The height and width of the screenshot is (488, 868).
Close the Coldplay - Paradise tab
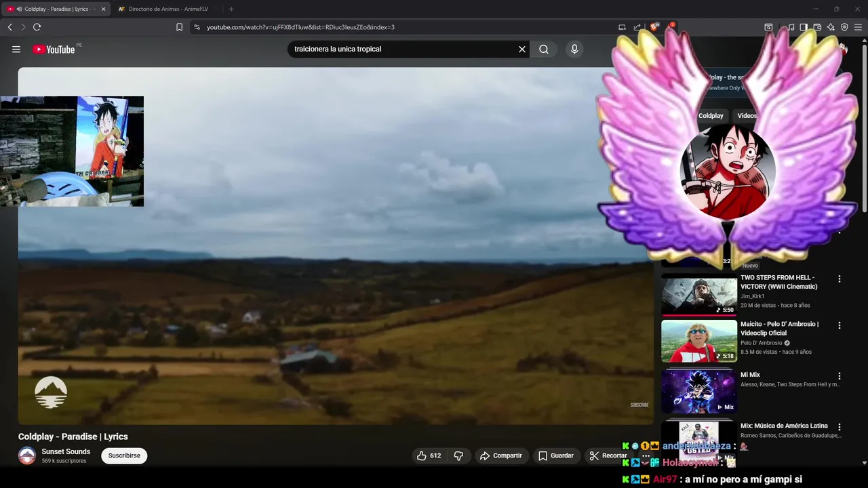coord(103,9)
